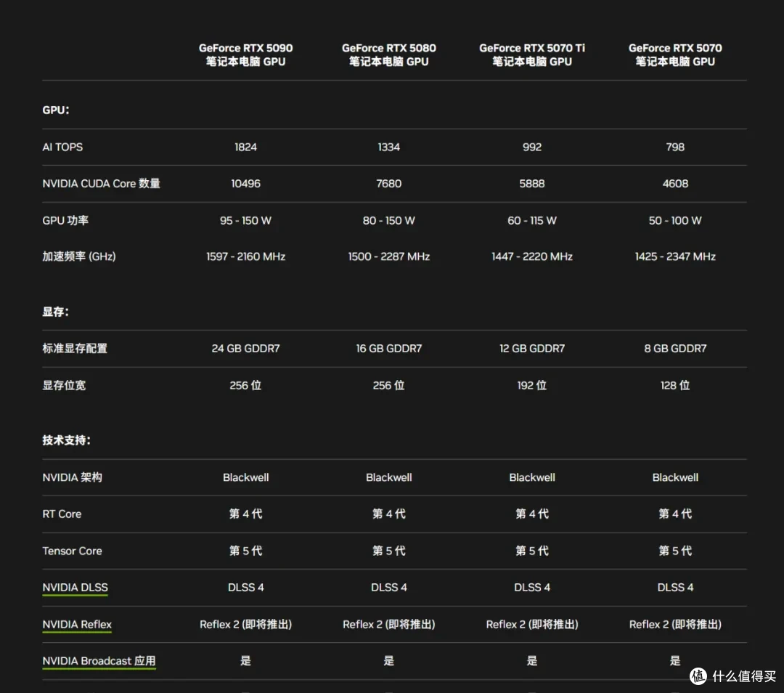Select the CUDA core count 7680
This screenshot has width=784, height=693.
click(x=388, y=184)
